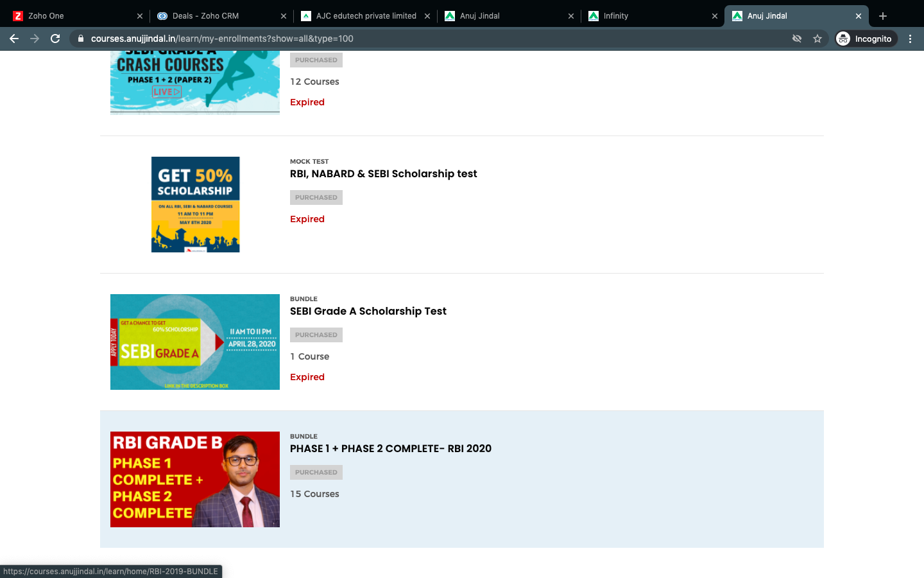Open the SEBI Crash Courses thumbnail

pyautogui.click(x=195, y=83)
